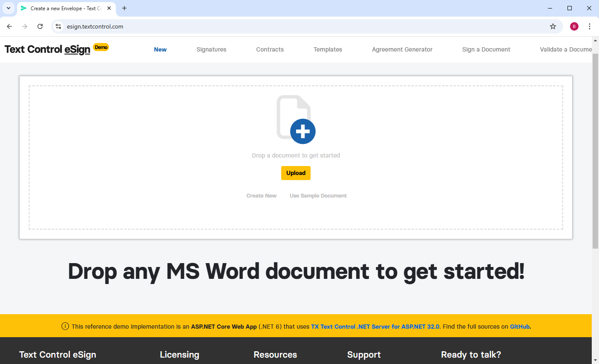This screenshot has width=599, height=364.
Task: Click the Demo badge beside the logo
Action: click(101, 47)
